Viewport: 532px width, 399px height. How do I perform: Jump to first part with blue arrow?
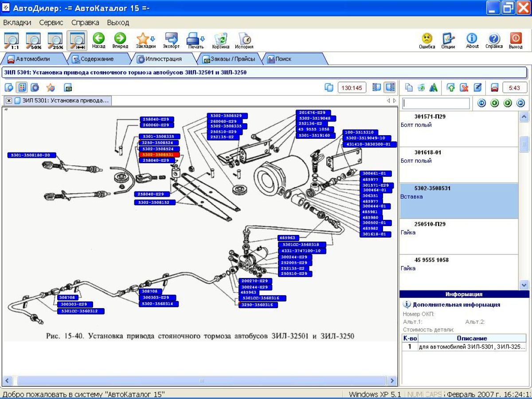(x=481, y=103)
